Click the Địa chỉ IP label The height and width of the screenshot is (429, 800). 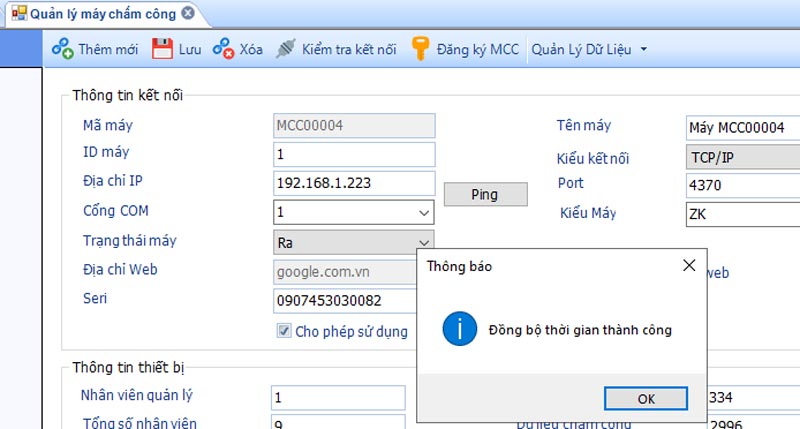tap(113, 181)
